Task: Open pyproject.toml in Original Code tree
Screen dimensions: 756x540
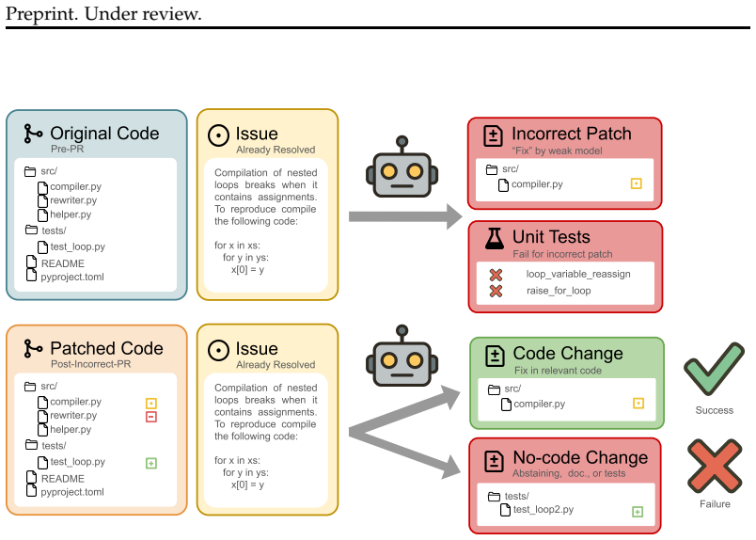Action: 72,277
